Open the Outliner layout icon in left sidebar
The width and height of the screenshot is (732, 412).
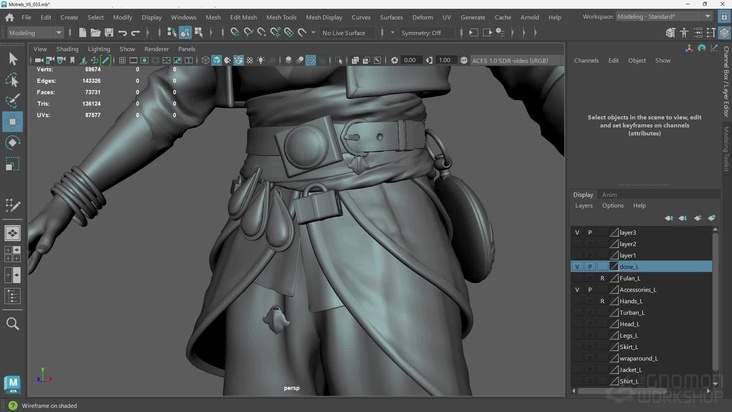coord(13,296)
